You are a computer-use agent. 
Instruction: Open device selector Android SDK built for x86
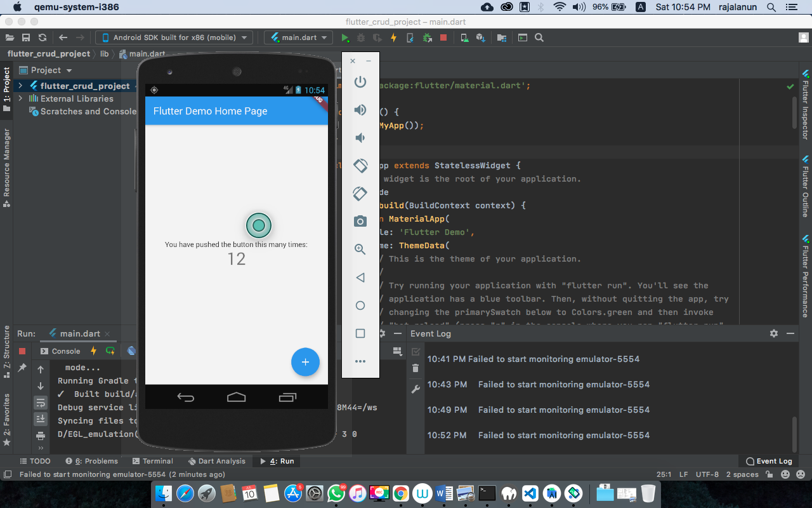[174, 37]
